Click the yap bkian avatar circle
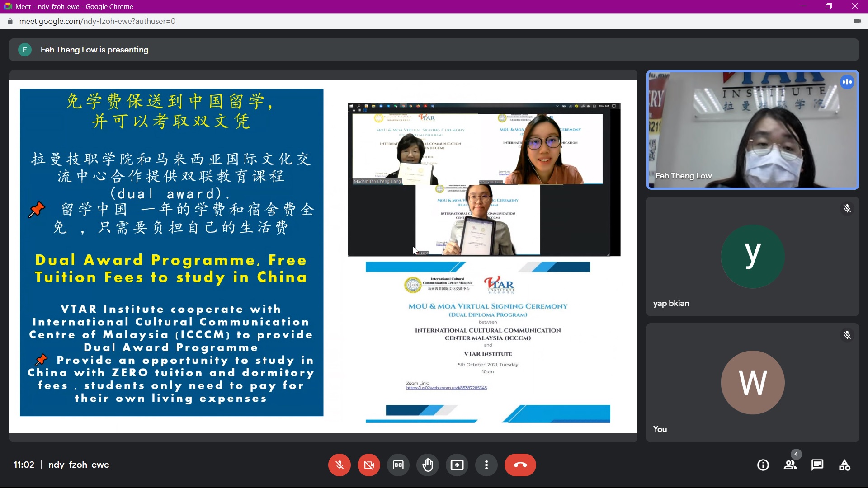Viewport: 868px width, 488px height. coord(753,256)
